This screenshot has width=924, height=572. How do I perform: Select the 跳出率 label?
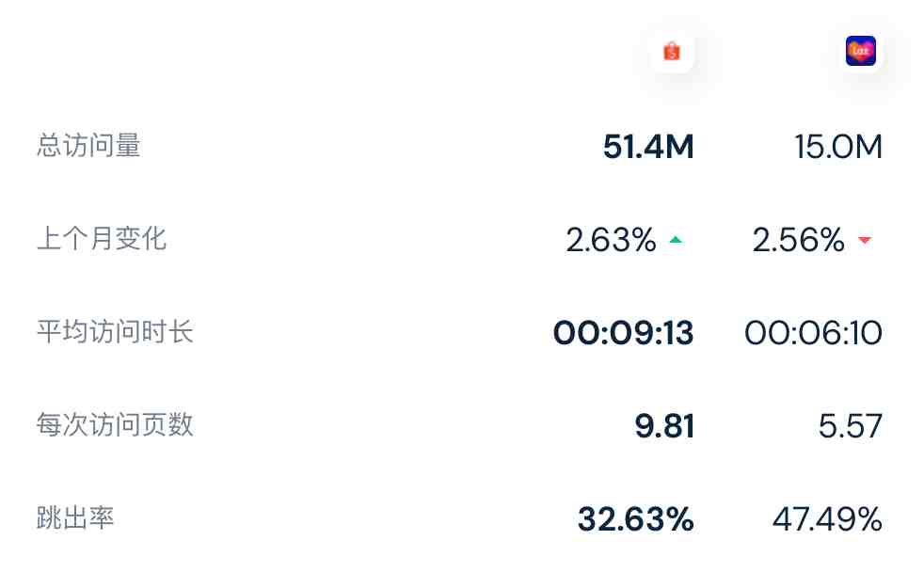(75, 517)
